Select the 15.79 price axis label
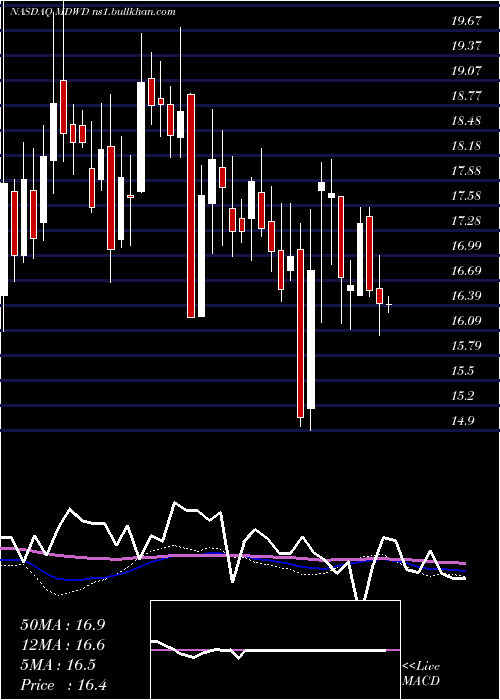The width and height of the screenshot is (500, 700). (467, 346)
